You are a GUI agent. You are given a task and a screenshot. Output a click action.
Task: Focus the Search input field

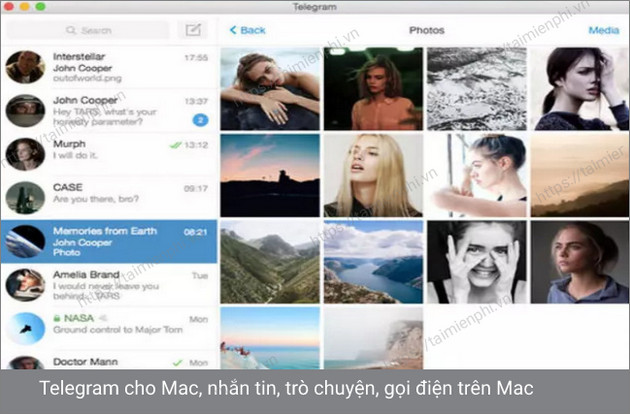tap(88, 30)
